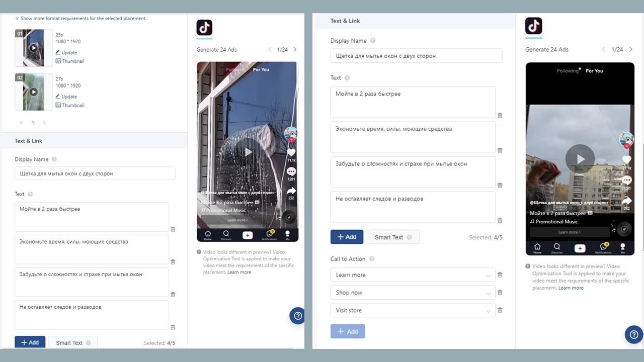Click Update for the 25s video
This screenshot has width=644, height=362.
[66, 52]
